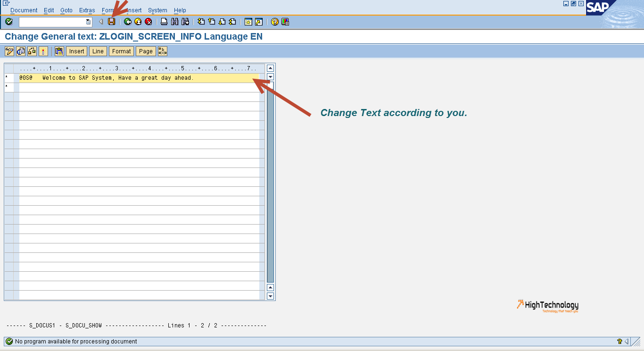Open the System menu
This screenshot has width=644, height=351.
coord(157,10)
